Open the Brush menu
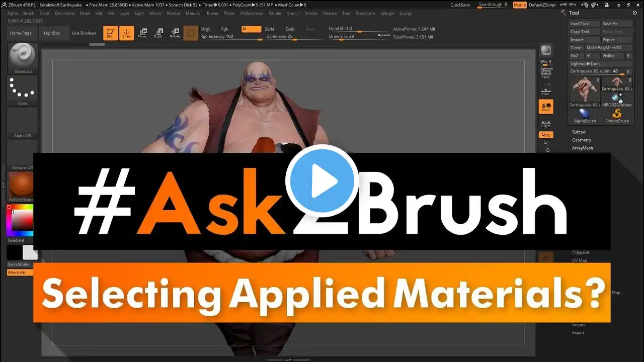Image resolution: width=644 pixels, height=362 pixels. click(29, 14)
